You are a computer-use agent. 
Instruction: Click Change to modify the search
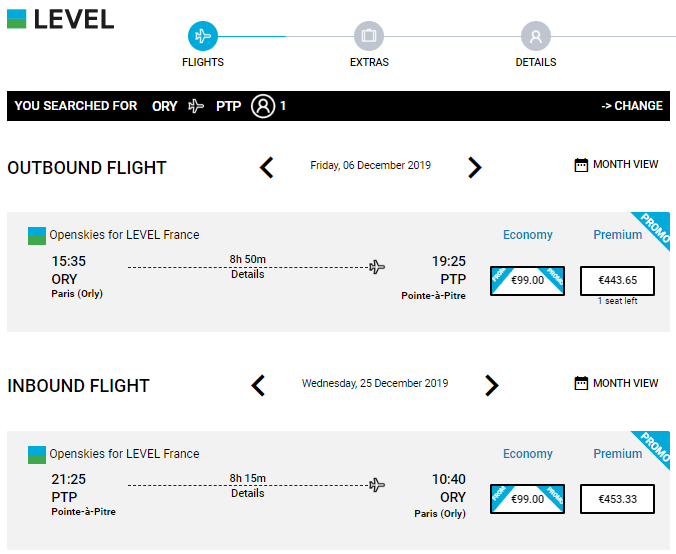pos(632,106)
